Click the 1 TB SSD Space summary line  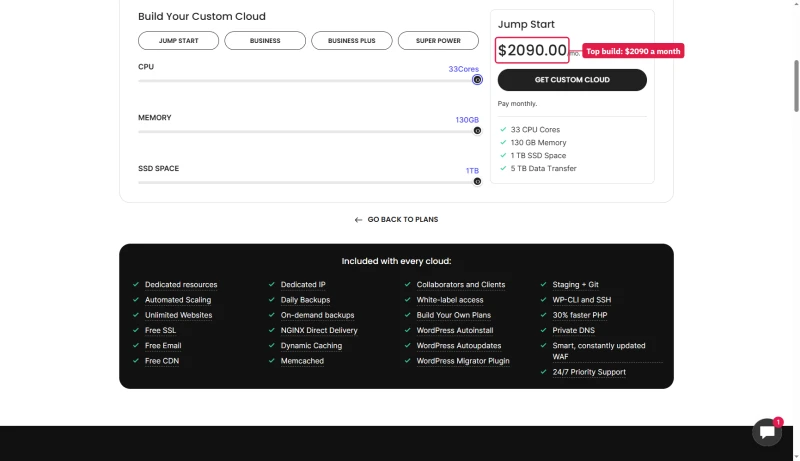[x=538, y=156]
